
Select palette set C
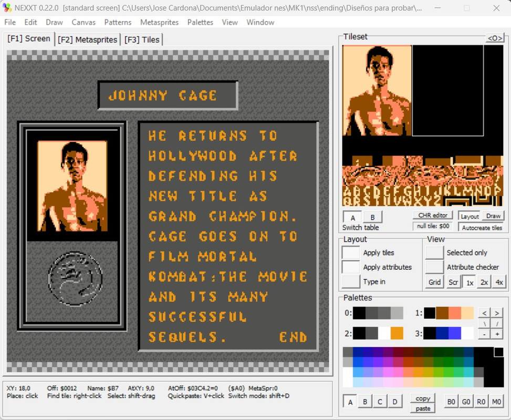[x=380, y=402]
